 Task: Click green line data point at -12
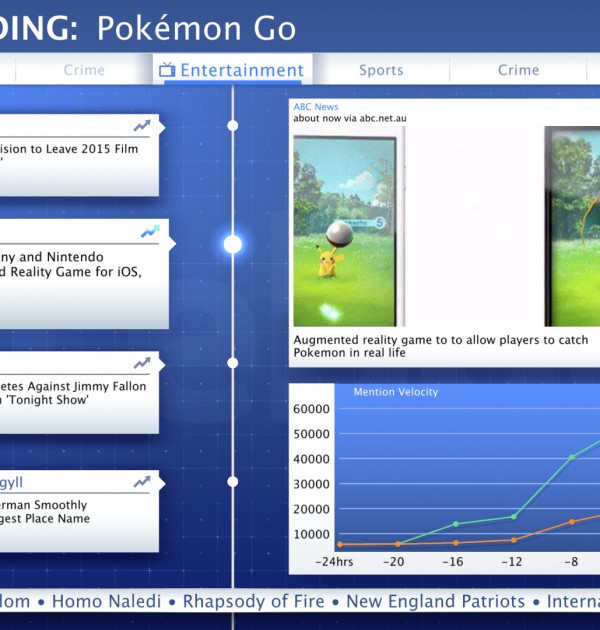tap(514, 517)
